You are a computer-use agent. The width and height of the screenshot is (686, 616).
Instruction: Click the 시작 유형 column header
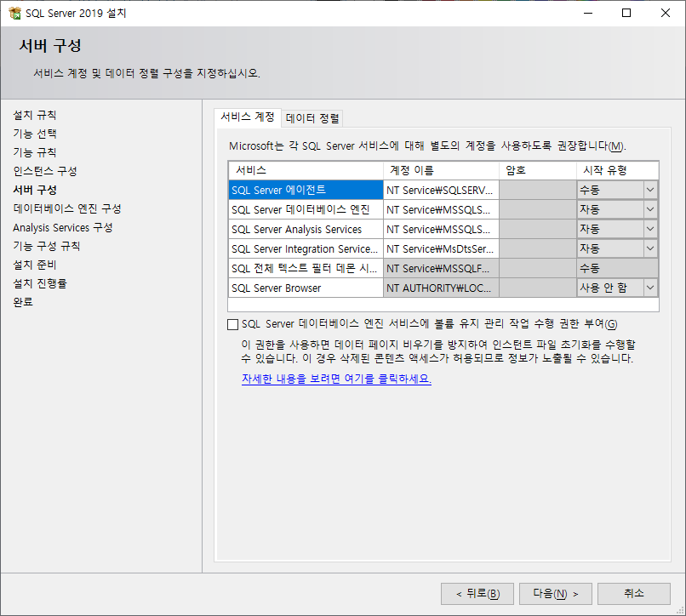(x=617, y=170)
